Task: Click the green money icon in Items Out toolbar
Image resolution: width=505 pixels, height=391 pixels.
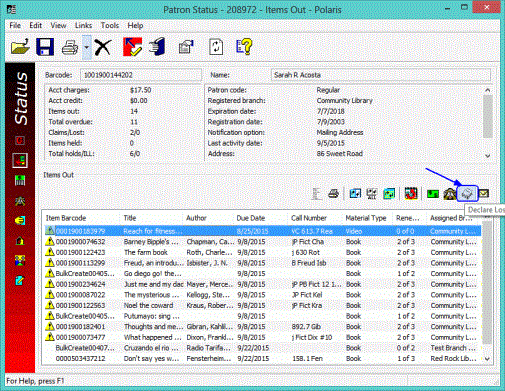Action: 433,194
